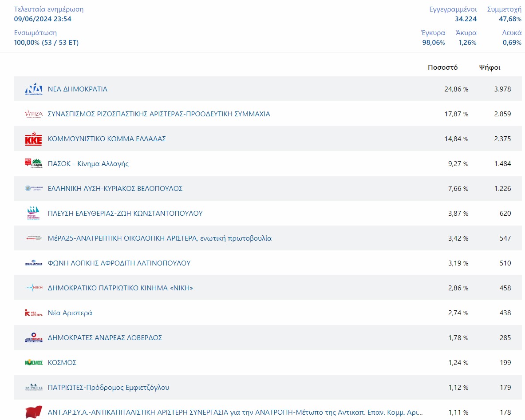This screenshot has height=420, width=525.
Task: Click the 3,42 % percentage value
Action: click(x=458, y=238)
